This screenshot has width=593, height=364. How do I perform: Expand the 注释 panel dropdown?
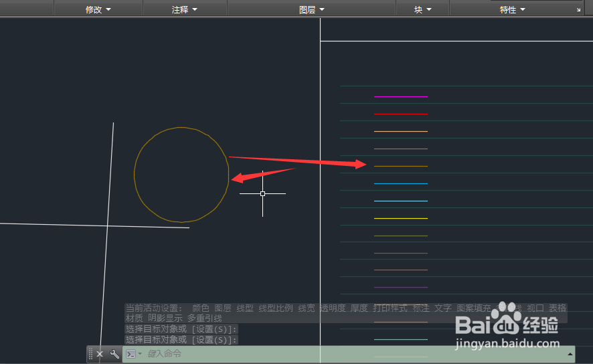tap(185, 9)
